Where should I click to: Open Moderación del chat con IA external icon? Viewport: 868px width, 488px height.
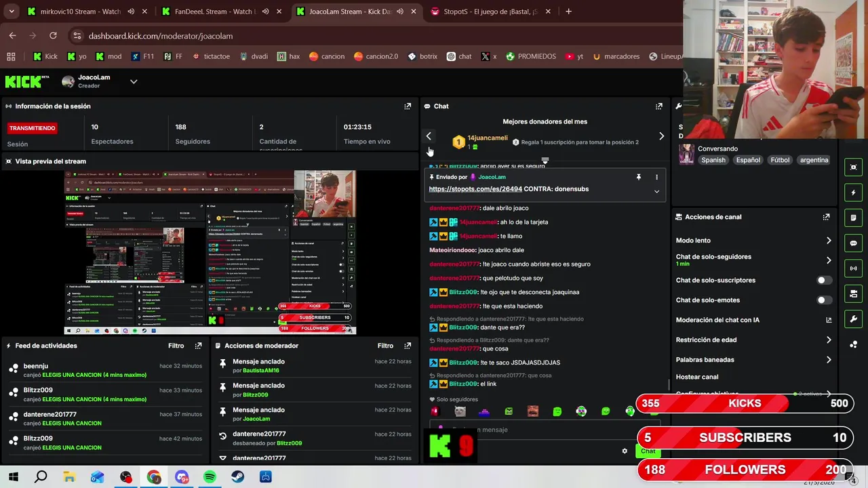point(829,320)
